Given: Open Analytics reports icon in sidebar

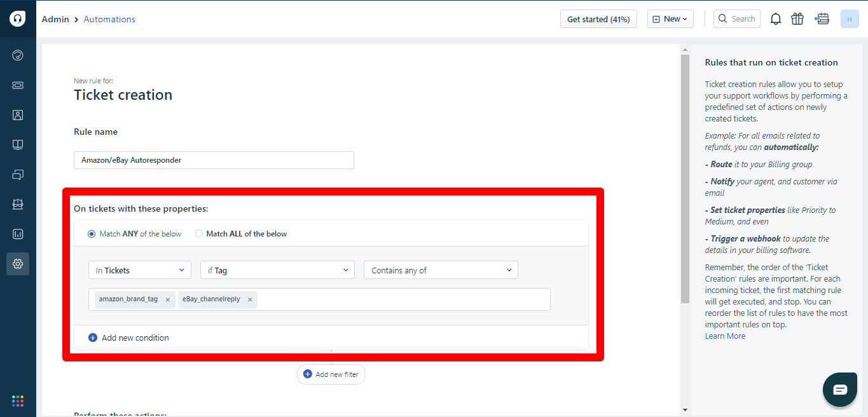Looking at the screenshot, I should pos(18,234).
